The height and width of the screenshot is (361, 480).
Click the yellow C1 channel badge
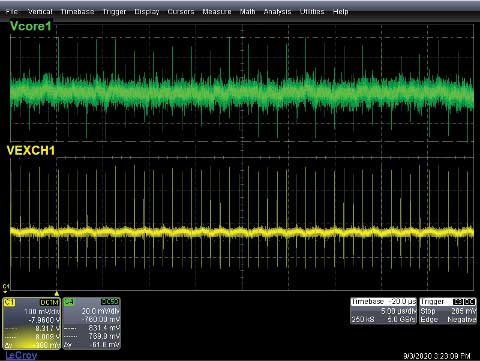point(9,302)
